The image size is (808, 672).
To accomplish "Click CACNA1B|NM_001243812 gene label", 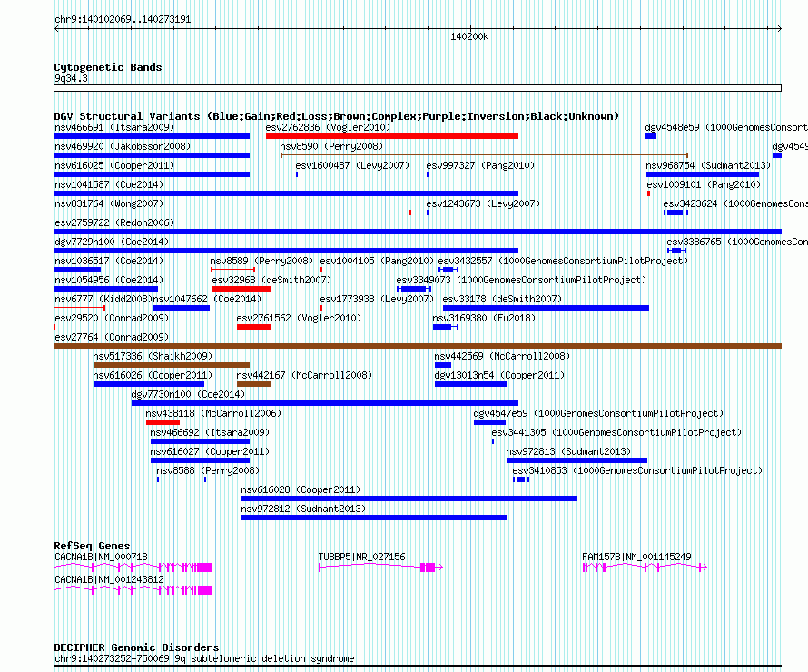I will [109, 579].
